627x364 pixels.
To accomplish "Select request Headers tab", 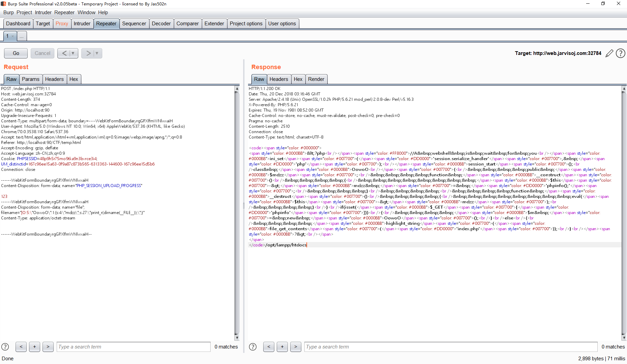I will (x=54, y=79).
